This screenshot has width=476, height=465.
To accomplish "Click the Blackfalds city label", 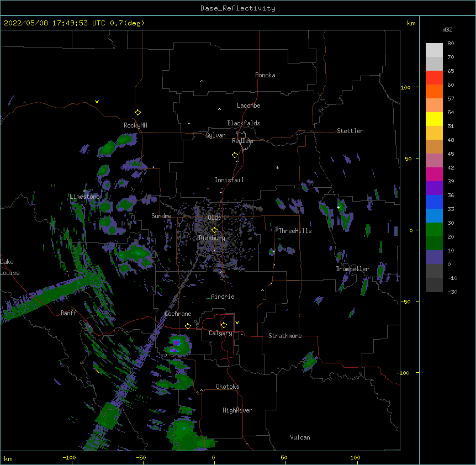I will (244, 123).
